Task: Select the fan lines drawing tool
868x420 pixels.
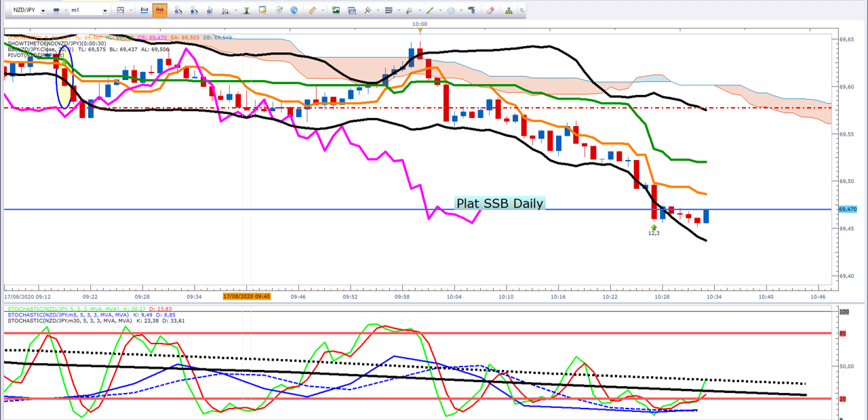Action: (409, 10)
